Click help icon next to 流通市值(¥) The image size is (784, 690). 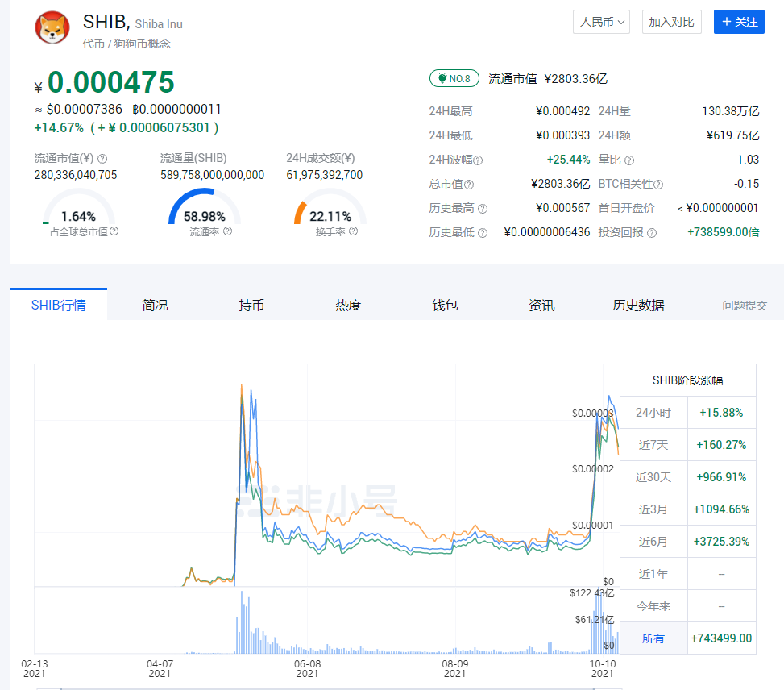pyautogui.click(x=102, y=159)
